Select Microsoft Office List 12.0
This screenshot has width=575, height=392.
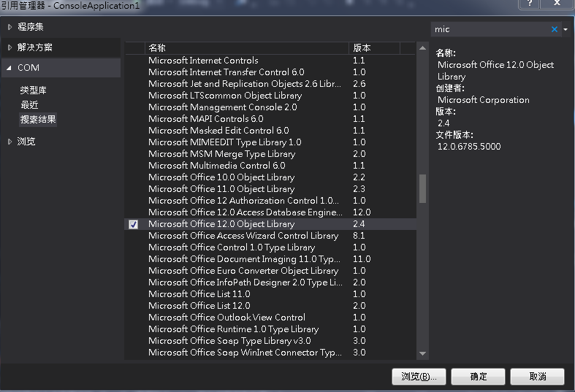pos(270,306)
